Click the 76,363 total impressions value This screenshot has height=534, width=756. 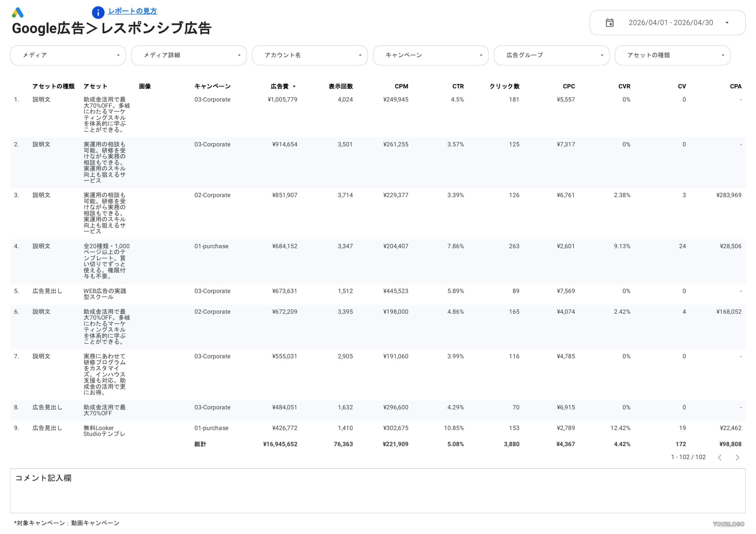(343, 444)
